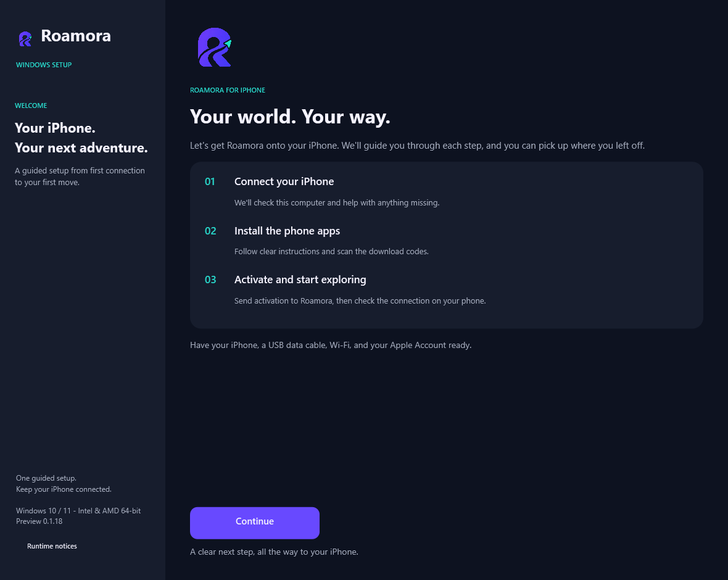This screenshot has width=728, height=580.
Task: Click 'Keep your iPhone connected.' sidebar text
Action: point(64,489)
